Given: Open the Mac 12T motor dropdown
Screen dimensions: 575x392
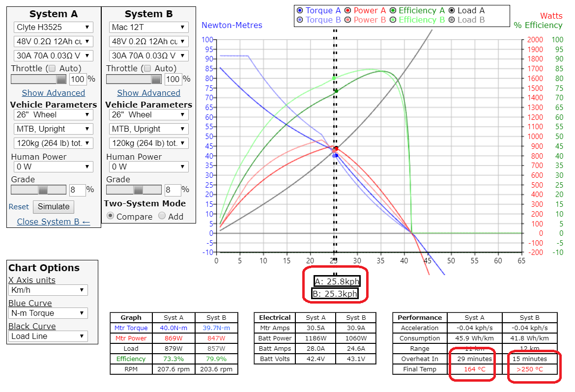Looking at the screenshot, I should 148,27.
